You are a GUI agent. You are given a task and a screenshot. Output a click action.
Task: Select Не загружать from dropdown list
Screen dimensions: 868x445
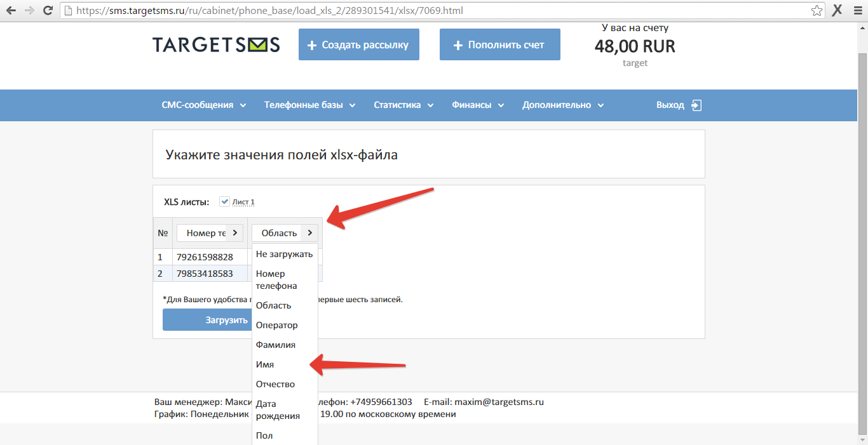(285, 254)
